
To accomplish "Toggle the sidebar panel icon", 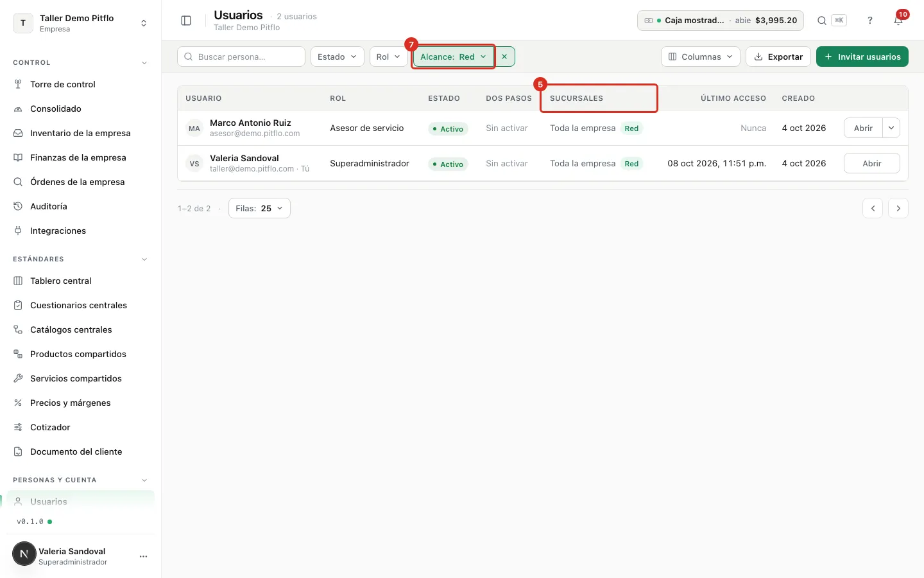I will tap(186, 21).
